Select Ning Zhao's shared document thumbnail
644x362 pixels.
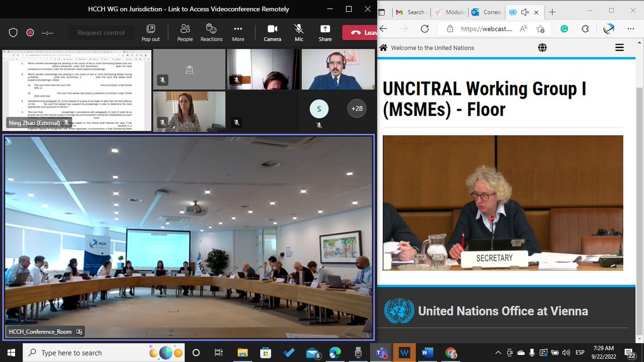76,90
